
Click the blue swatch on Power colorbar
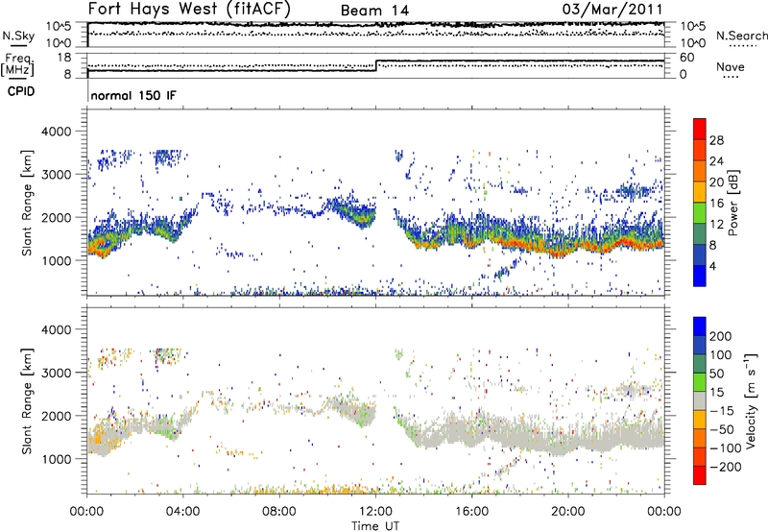[x=700, y=276]
